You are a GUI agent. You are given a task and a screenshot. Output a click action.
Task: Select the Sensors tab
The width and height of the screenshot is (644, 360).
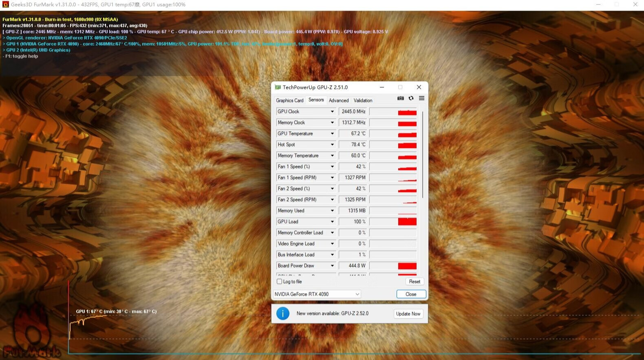click(x=316, y=99)
